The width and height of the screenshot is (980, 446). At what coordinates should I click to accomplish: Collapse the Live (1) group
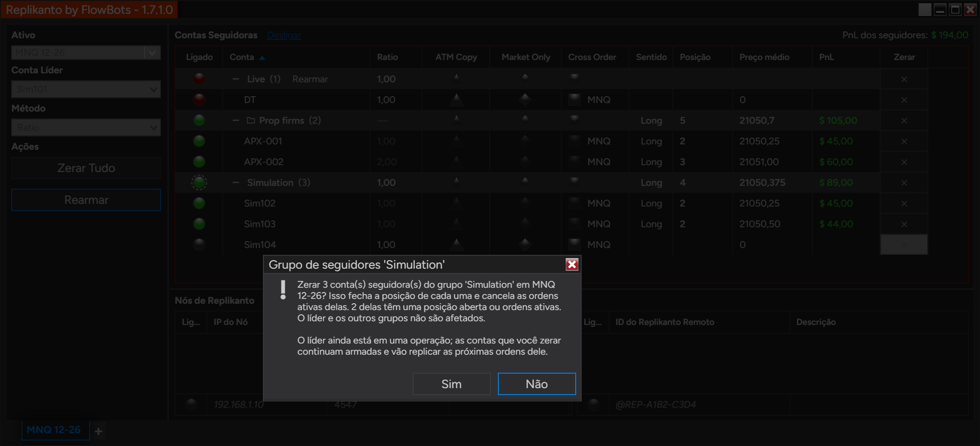[x=236, y=79]
